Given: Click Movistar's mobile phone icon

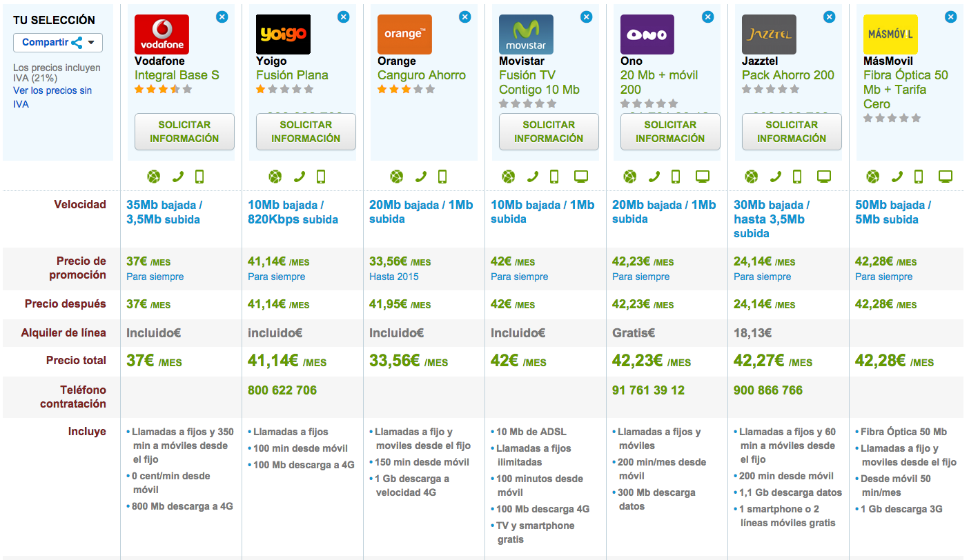Looking at the screenshot, I should 554,177.
